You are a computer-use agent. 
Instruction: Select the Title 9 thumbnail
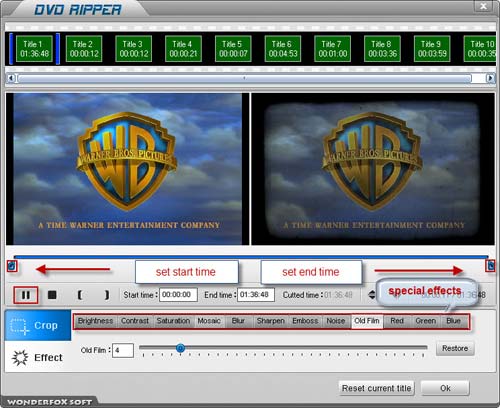tap(432, 49)
